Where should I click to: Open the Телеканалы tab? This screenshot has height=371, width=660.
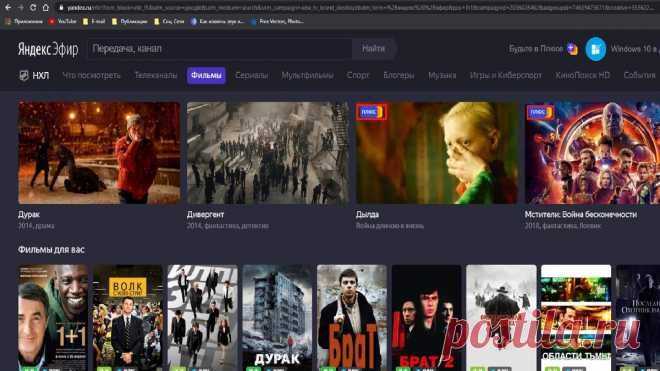point(156,75)
